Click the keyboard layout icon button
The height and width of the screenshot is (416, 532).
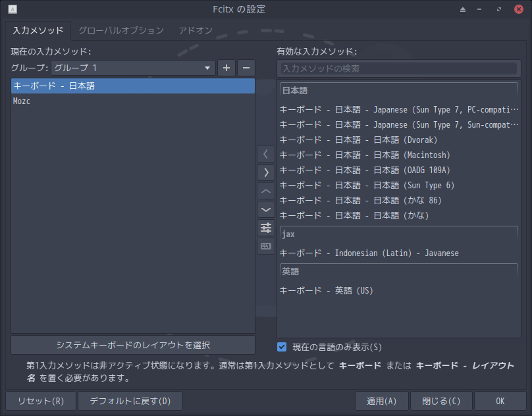coord(266,246)
